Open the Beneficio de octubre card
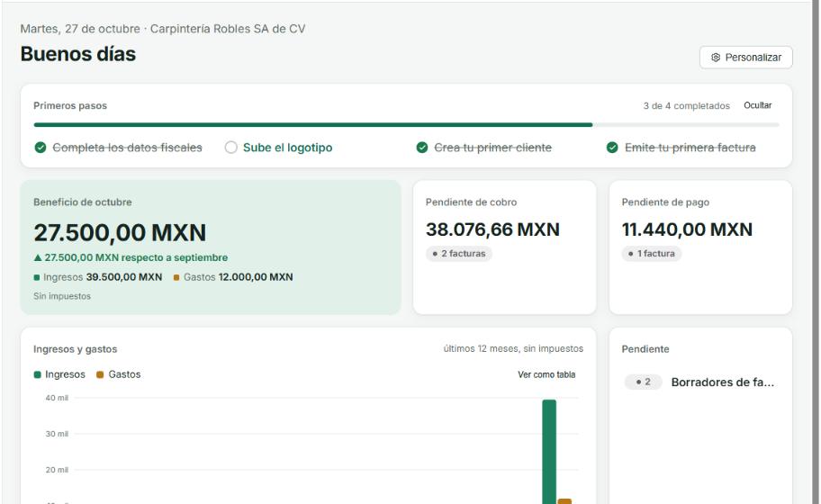The height and width of the screenshot is (504, 821). (211, 247)
